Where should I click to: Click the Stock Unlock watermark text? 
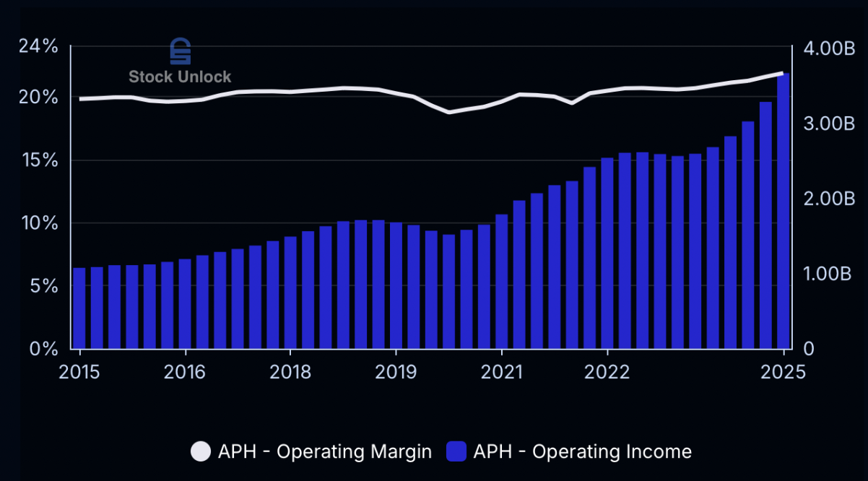(x=180, y=77)
